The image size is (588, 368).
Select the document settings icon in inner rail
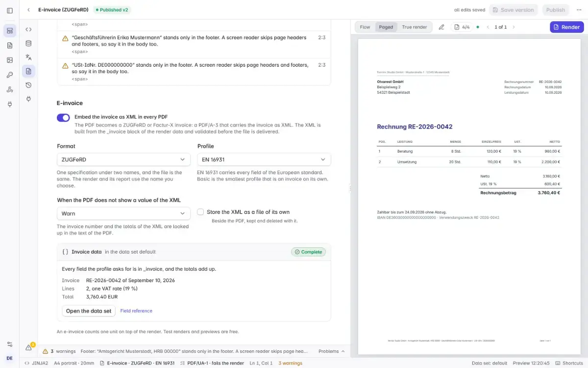coord(28,71)
